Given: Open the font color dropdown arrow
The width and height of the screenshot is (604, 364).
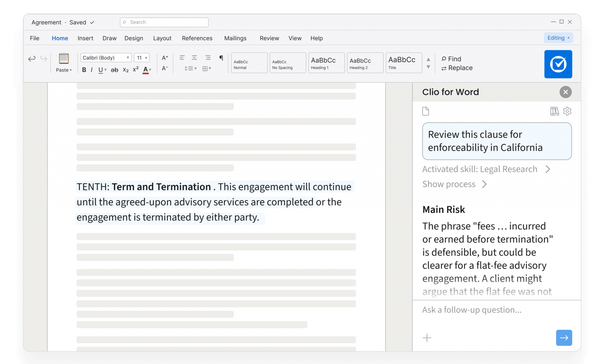Looking at the screenshot, I should tap(150, 70).
